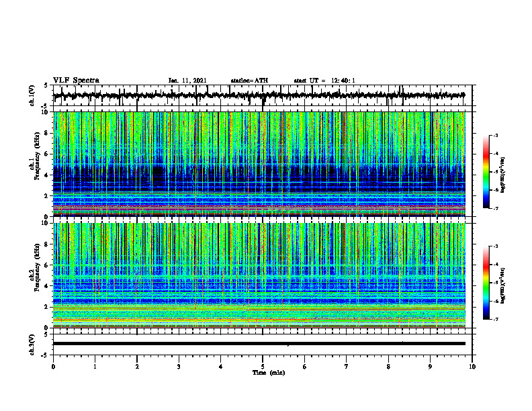Click time axis tick label "9"
532x411 pixels.
(x=430, y=367)
